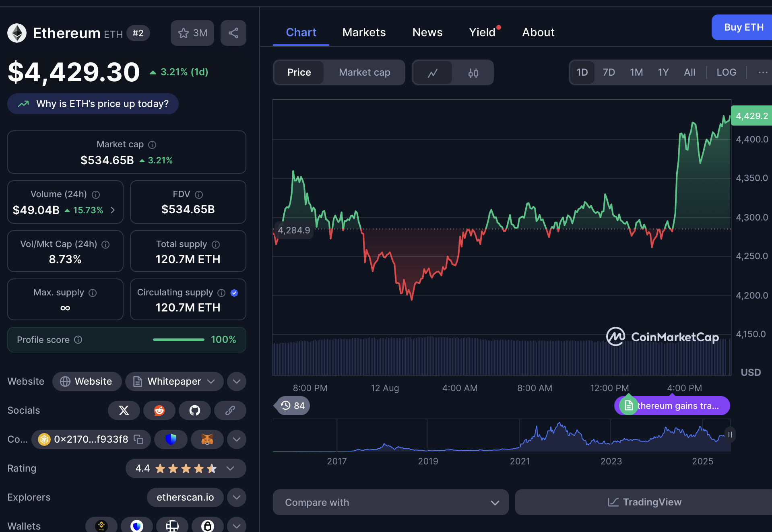Open the more chart options ellipsis
Image resolution: width=772 pixels, height=532 pixels.
763,72
